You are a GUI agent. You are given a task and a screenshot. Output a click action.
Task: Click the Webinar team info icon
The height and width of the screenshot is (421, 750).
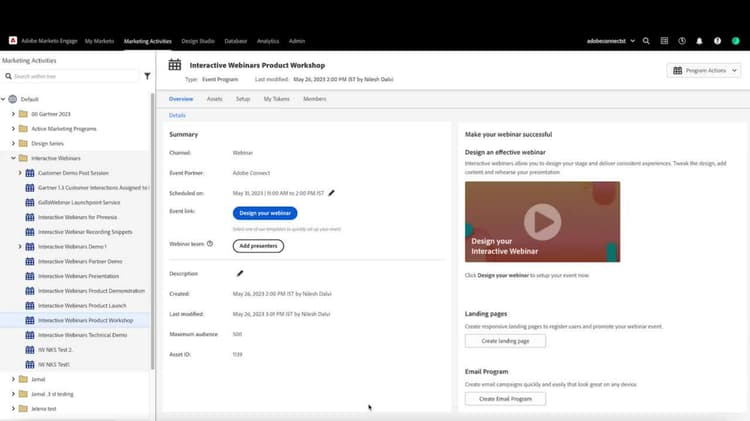coord(209,243)
